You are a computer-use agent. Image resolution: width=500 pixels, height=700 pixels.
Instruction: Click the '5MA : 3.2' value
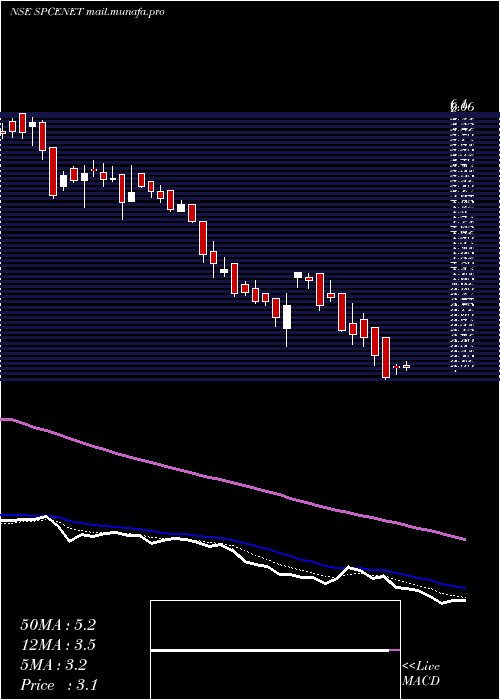[x=54, y=665]
